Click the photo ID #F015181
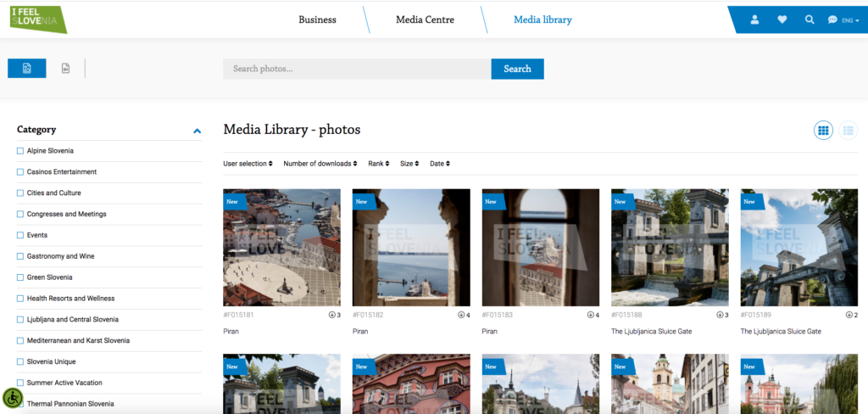The height and width of the screenshot is (414, 868). pyautogui.click(x=238, y=315)
